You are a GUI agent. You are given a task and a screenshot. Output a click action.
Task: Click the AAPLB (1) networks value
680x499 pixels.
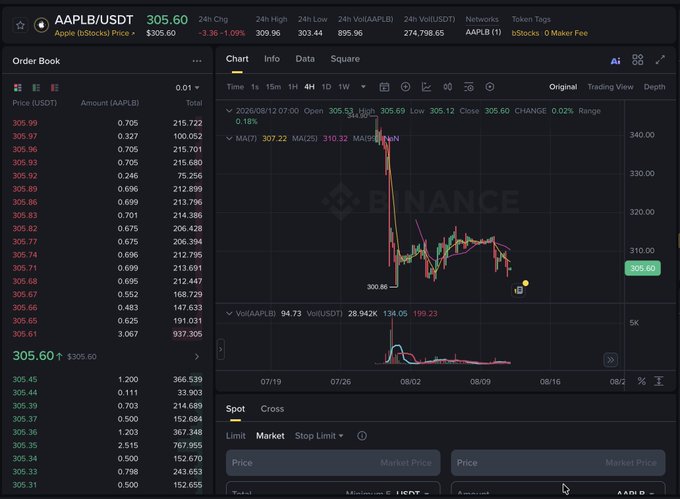[483, 32]
